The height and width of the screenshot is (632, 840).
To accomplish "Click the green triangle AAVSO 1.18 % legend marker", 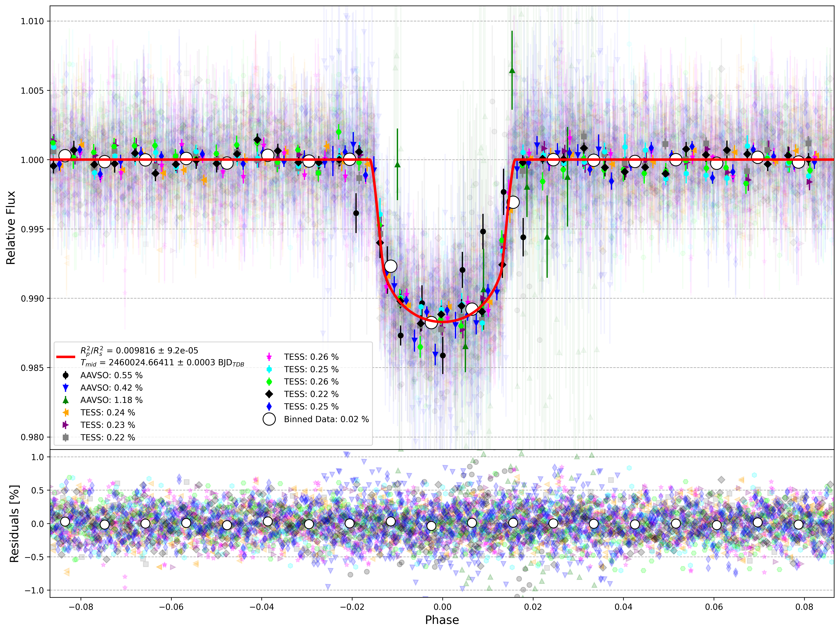I will 66,400.
